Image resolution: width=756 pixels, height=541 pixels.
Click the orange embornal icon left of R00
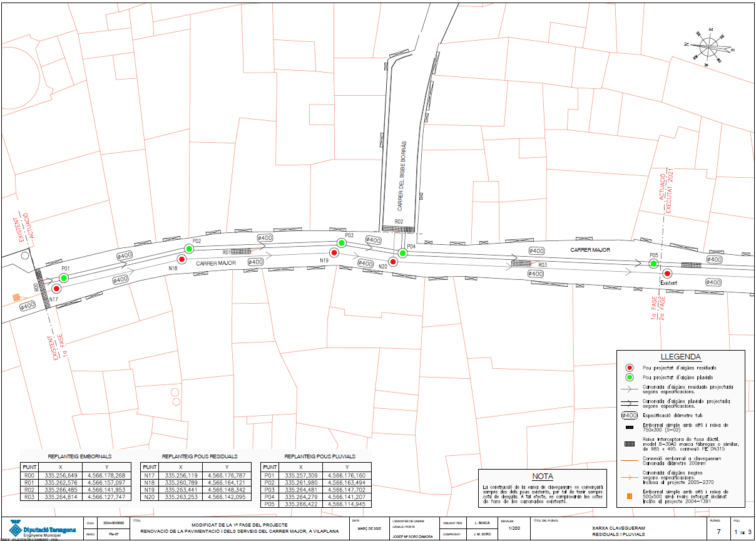click(16, 297)
